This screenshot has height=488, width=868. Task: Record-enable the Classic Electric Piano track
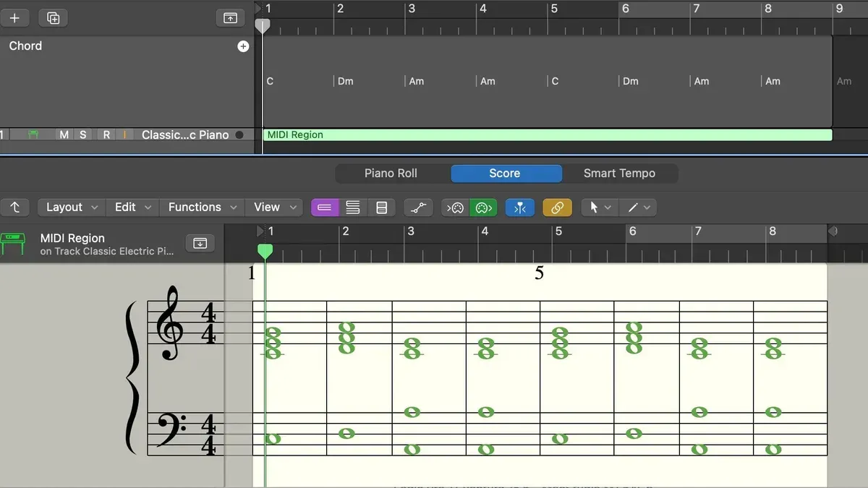pos(106,134)
